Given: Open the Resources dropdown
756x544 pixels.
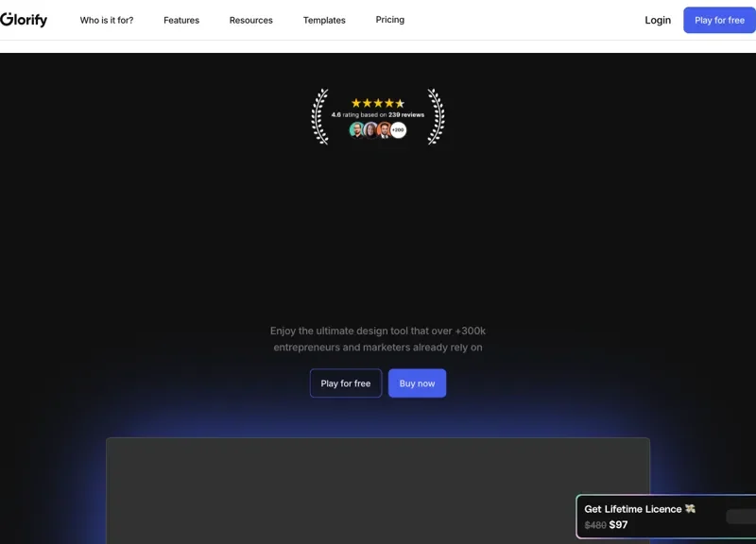Looking at the screenshot, I should click(250, 20).
